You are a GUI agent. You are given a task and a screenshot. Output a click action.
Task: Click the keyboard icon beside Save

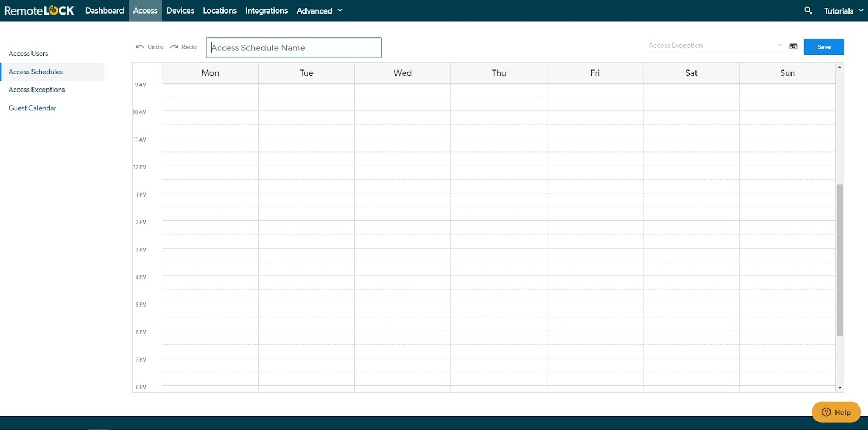click(x=793, y=47)
